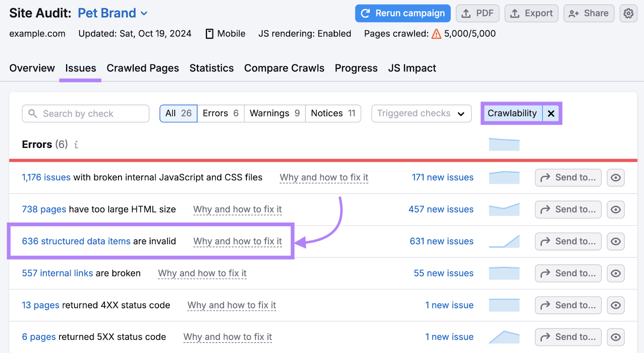644x353 pixels.
Task: Filter by All 26 issues
Action: click(x=178, y=114)
